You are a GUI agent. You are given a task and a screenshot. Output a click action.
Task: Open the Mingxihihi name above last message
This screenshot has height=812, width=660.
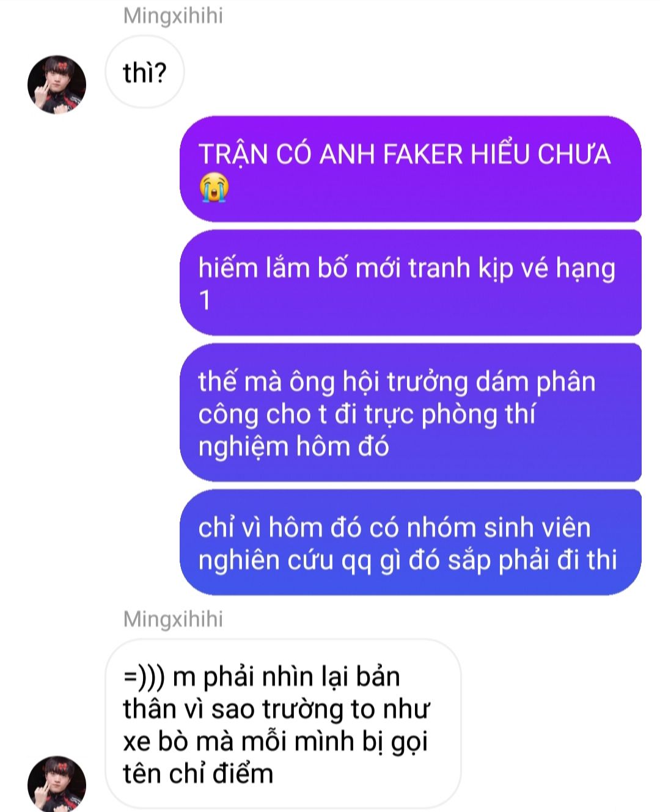(173, 619)
